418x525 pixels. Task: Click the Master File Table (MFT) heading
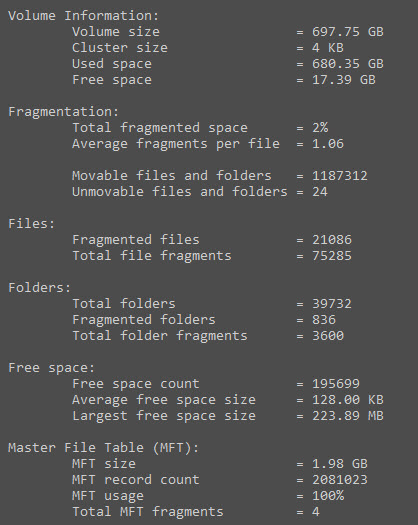click(x=103, y=448)
